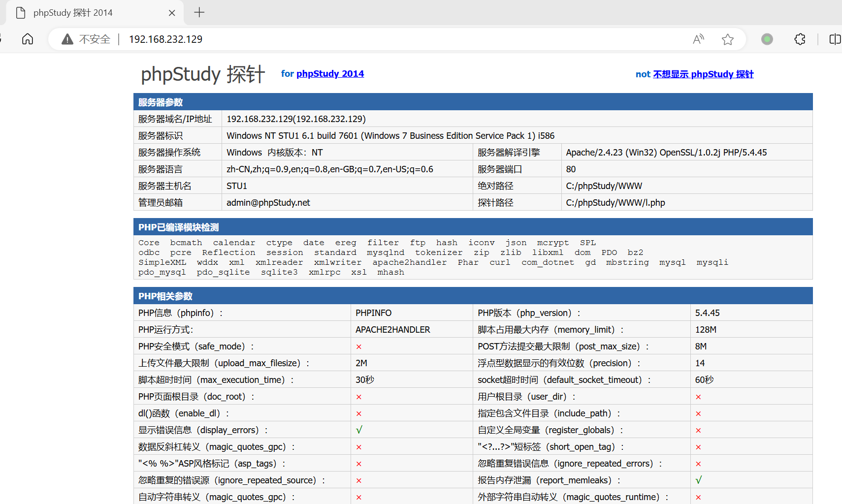Screen dimensions: 842x504
Task: Click the red X for register_globals
Action: [x=698, y=431]
